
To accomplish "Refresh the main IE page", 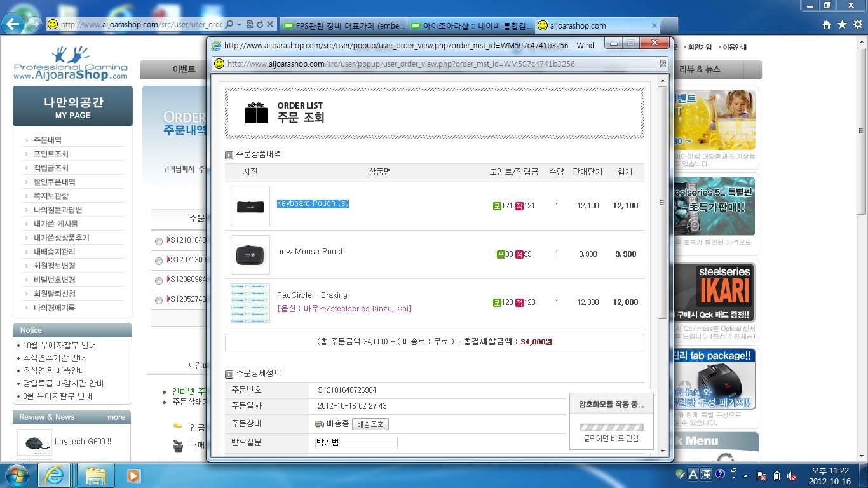I will point(260,24).
